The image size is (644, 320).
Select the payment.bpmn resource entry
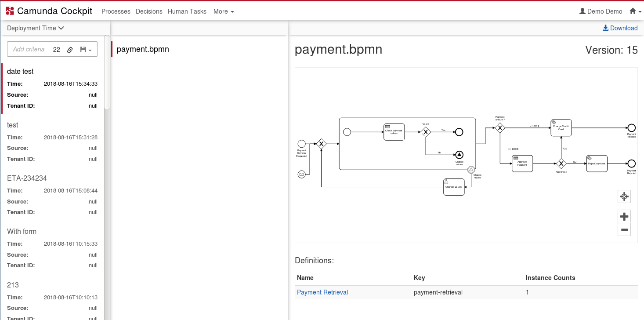(x=143, y=49)
